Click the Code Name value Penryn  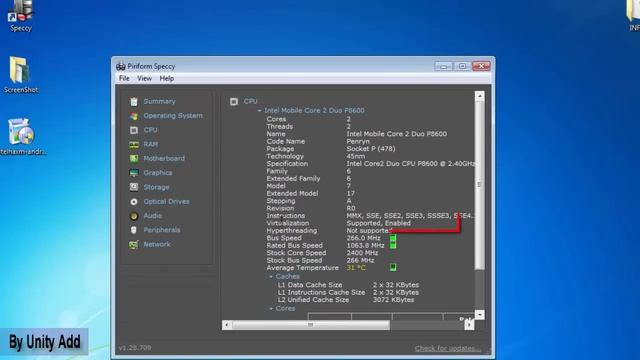point(358,141)
